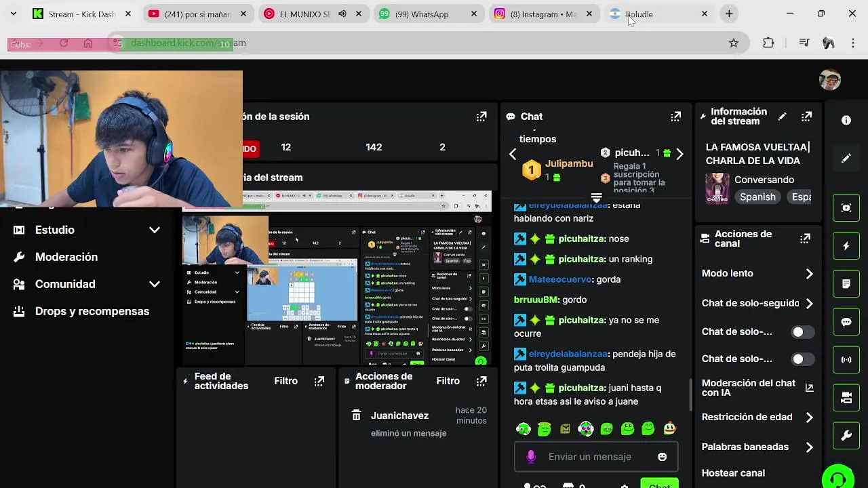Switch to the Instagram browser tab

pos(546,14)
